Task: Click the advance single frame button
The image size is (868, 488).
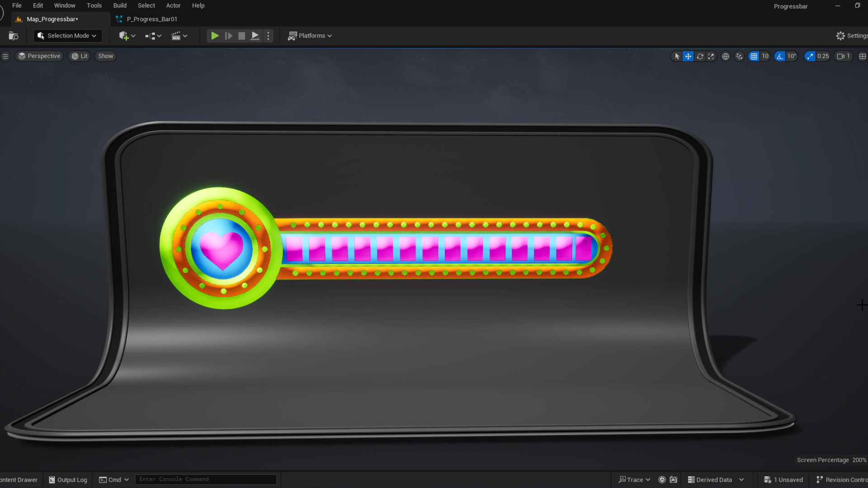Action: point(229,36)
